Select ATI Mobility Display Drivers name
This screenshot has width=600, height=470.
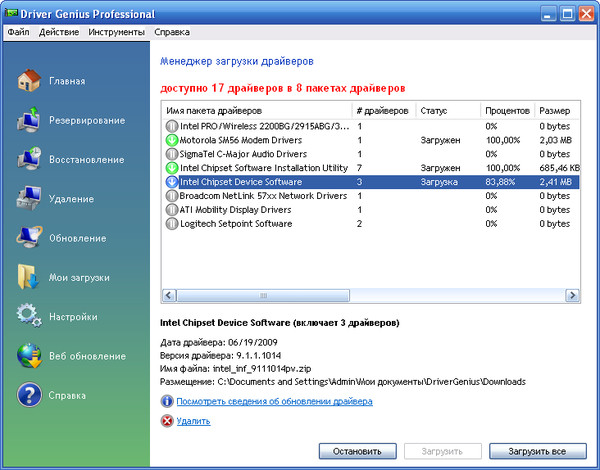coord(235,210)
